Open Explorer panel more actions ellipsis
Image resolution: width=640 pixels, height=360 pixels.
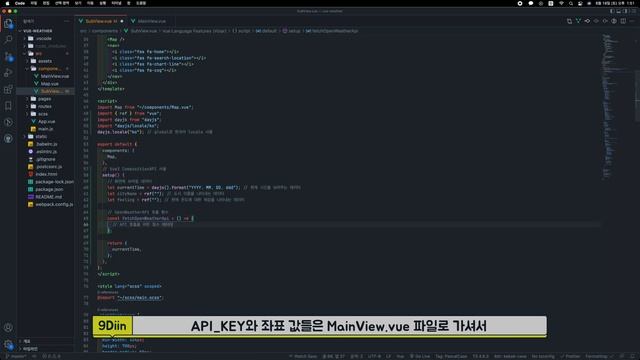67,21
